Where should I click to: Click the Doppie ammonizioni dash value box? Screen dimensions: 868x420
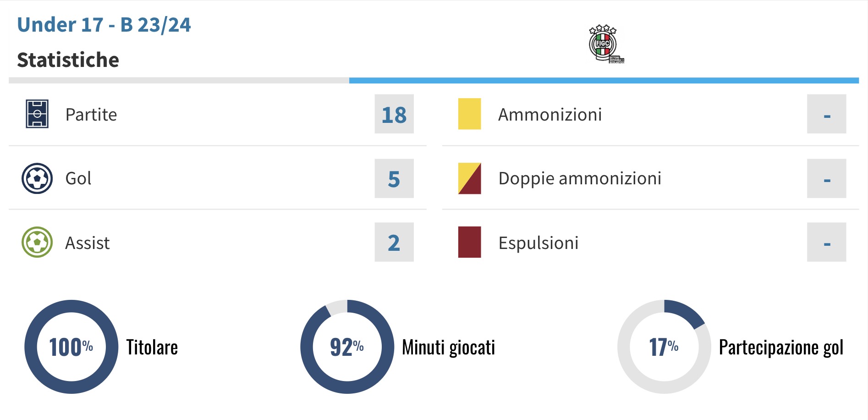pyautogui.click(x=826, y=178)
